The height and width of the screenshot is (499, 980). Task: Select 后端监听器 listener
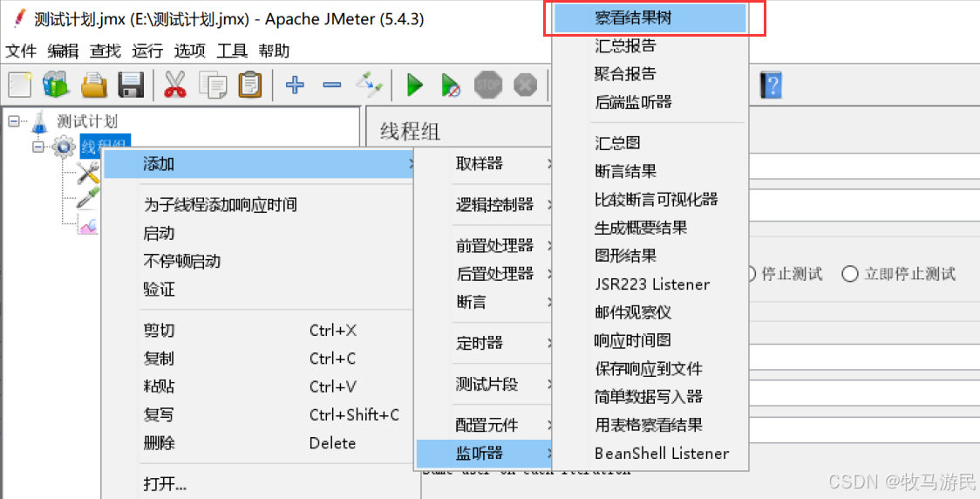point(650,102)
